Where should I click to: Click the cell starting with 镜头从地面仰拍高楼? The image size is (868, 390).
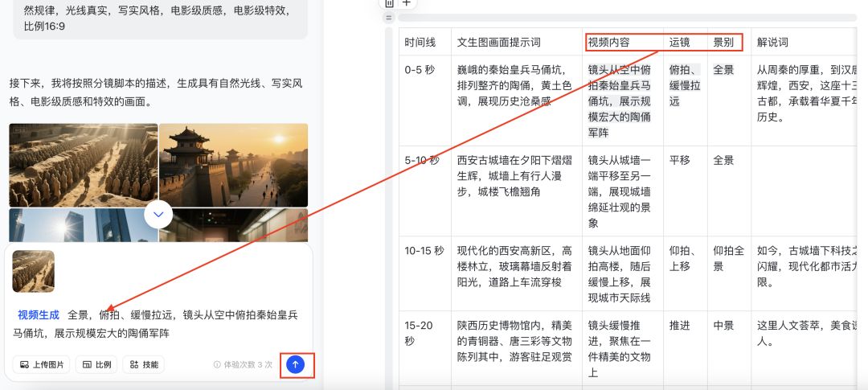pos(623,273)
